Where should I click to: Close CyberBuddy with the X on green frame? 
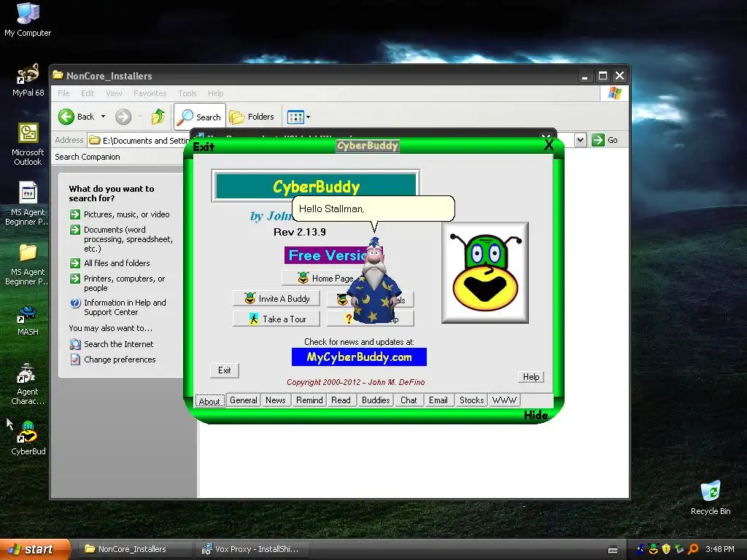click(x=549, y=145)
